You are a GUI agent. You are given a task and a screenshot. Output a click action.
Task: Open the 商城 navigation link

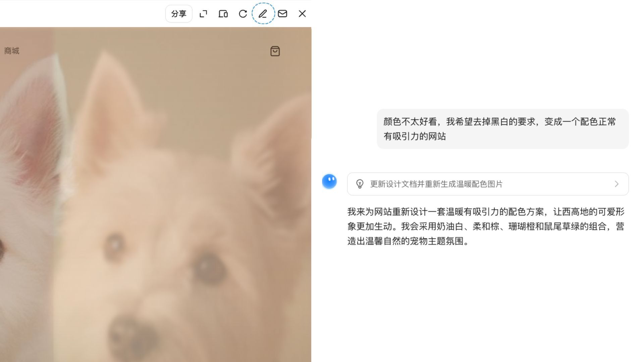(x=12, y=51)
